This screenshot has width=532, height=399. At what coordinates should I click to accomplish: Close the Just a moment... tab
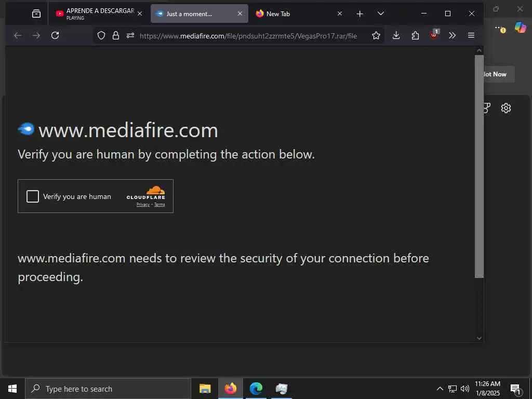[240, 14]
